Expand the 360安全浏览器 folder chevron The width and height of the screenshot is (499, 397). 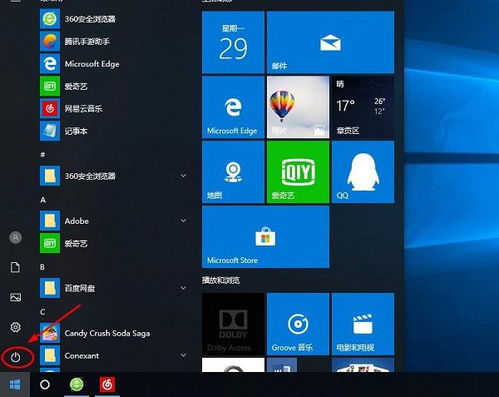pos(183,176)
